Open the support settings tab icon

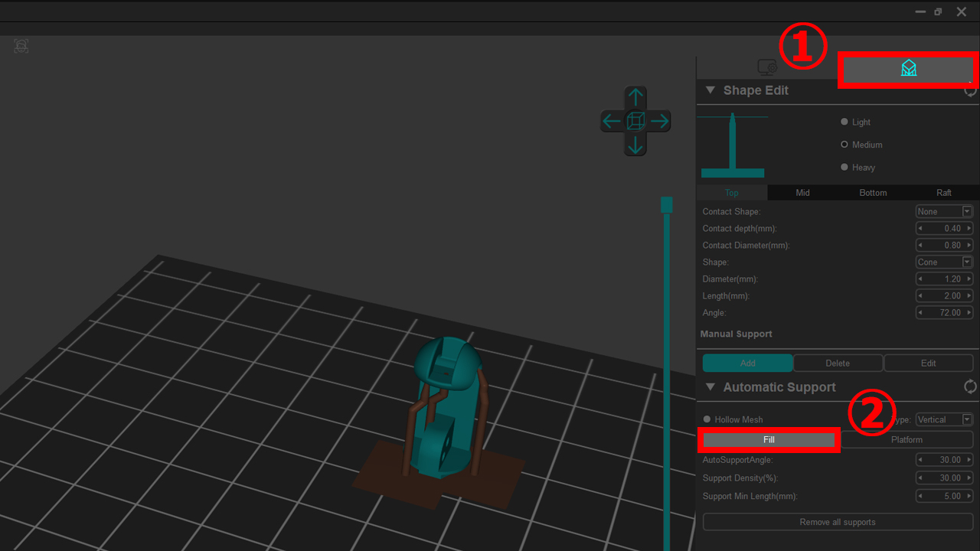tap(908, 69)
